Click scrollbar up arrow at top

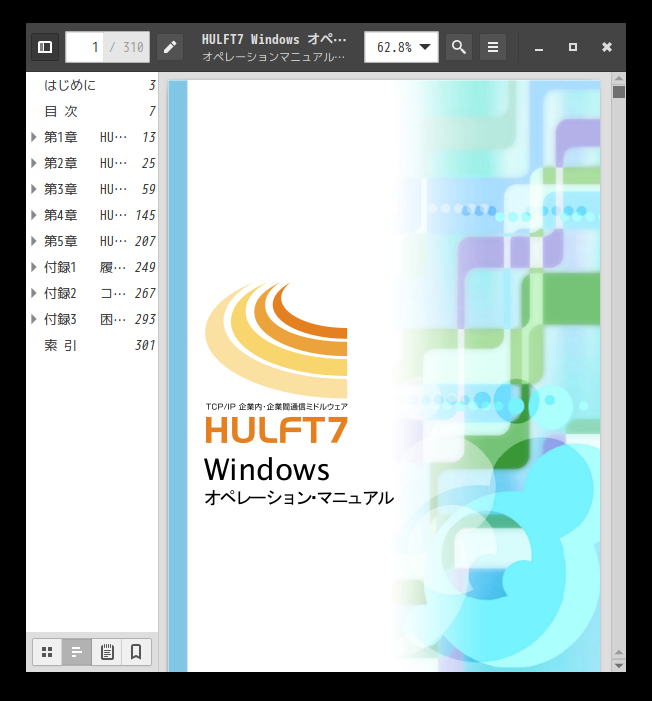pos(619,78)
